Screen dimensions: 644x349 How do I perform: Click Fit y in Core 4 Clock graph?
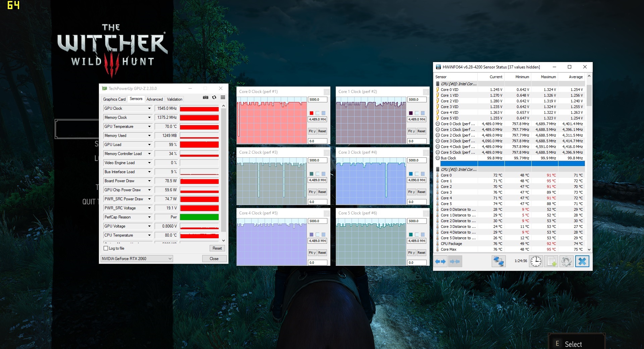click(x=312, y=253)
